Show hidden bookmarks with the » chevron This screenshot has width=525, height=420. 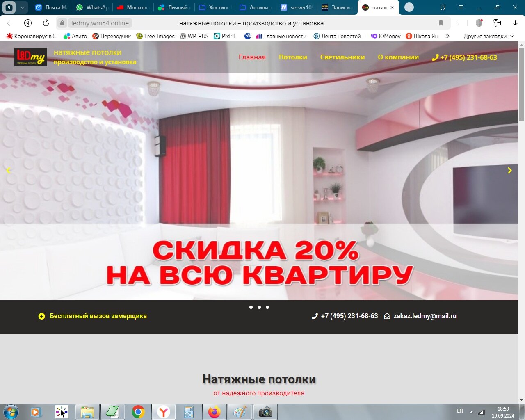click(447, 36)
